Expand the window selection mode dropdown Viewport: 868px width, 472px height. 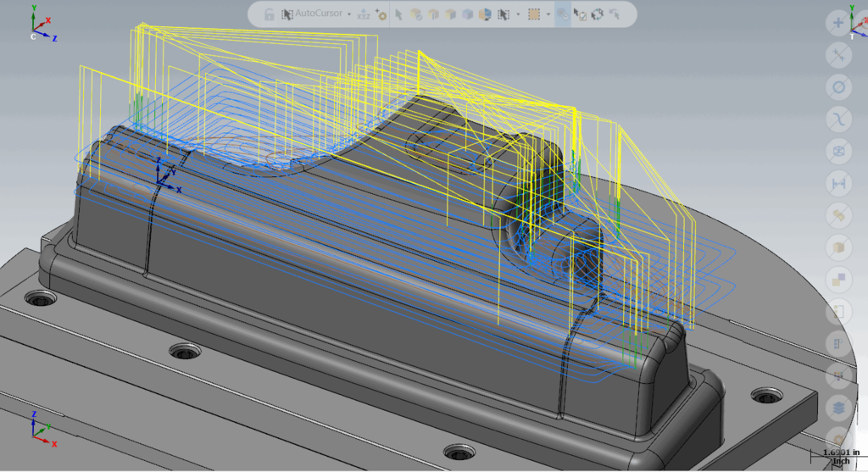coord(548,14)
